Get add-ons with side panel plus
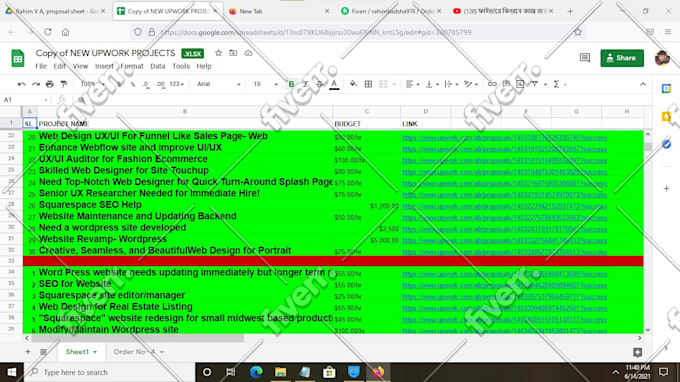680x382 pixels. 666,189
